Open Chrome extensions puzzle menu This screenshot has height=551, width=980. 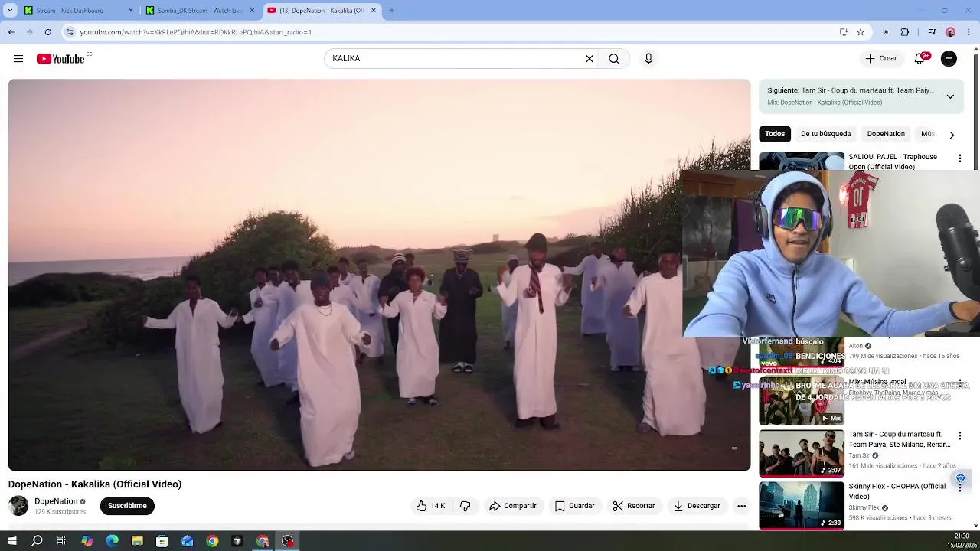905,32
